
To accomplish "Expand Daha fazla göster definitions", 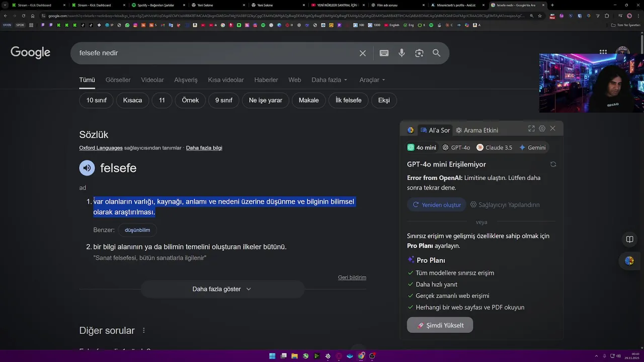I will pyautogui.click(x=222, y=289).
